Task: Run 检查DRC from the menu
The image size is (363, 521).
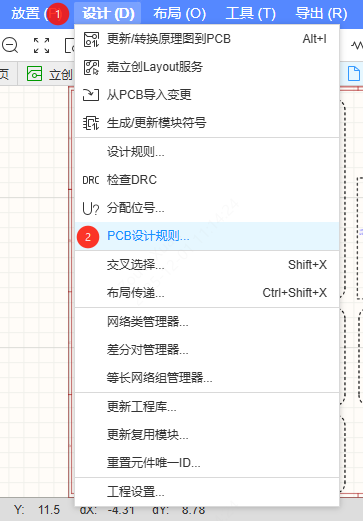Action: [x=207, y=180]
